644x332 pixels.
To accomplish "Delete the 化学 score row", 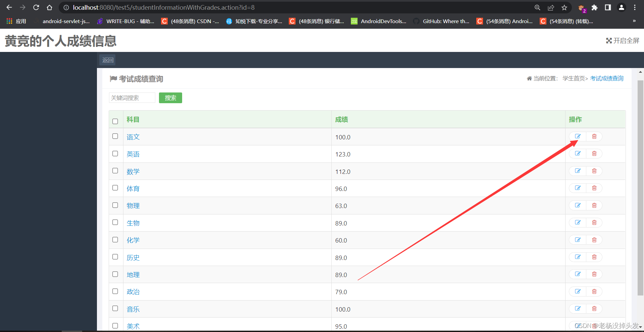I will [594, 240].
